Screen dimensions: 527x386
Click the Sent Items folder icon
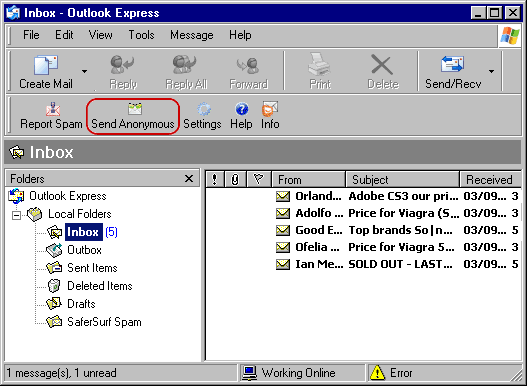54,268
